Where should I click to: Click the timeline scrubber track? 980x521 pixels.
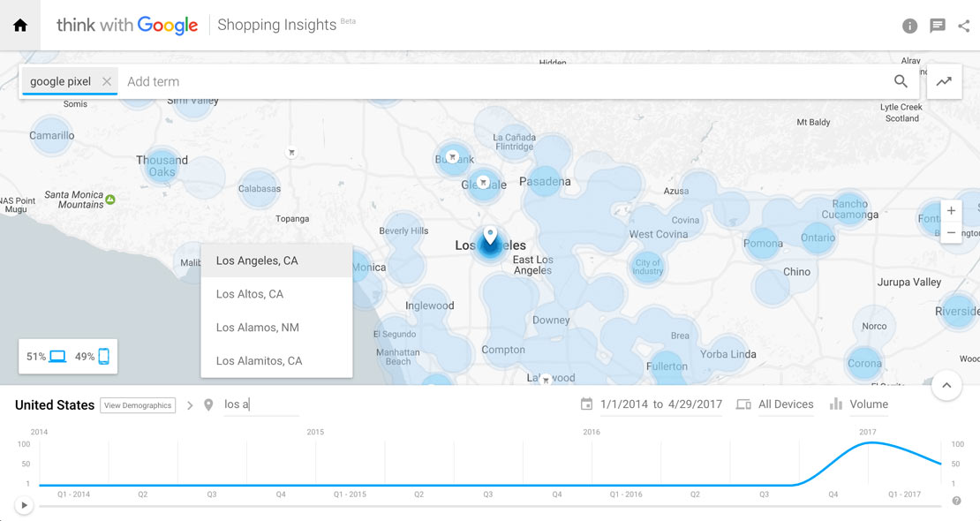[x=490, y=505]
